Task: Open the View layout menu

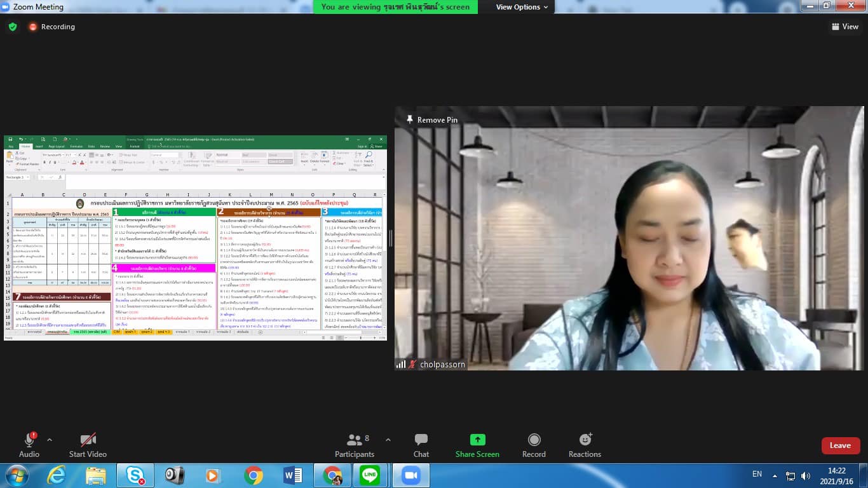Action: [x=845, y=27]
